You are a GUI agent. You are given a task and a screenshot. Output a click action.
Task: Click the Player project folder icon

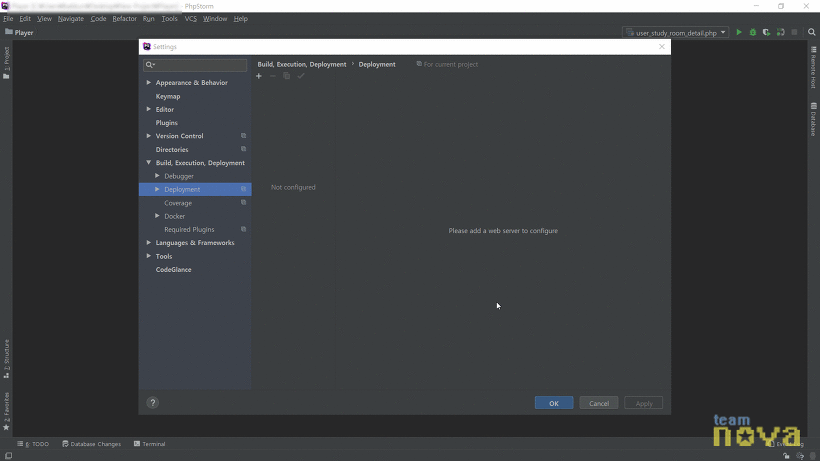[x=8, y=32]
